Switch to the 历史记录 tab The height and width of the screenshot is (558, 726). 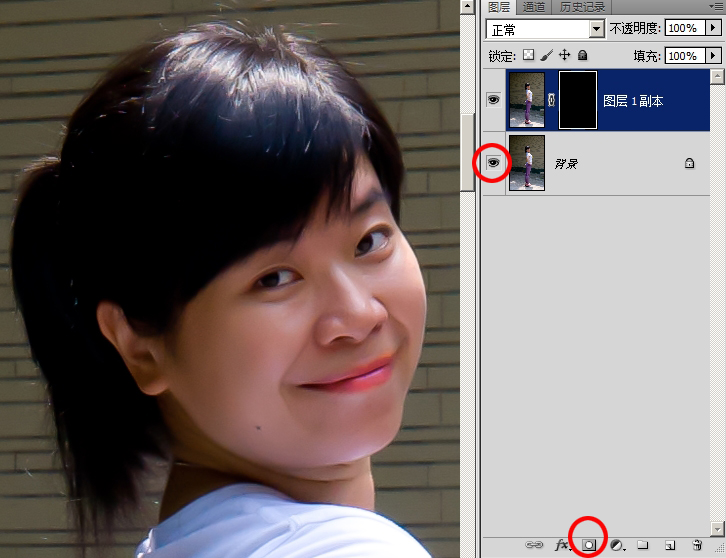pos(582,7)
